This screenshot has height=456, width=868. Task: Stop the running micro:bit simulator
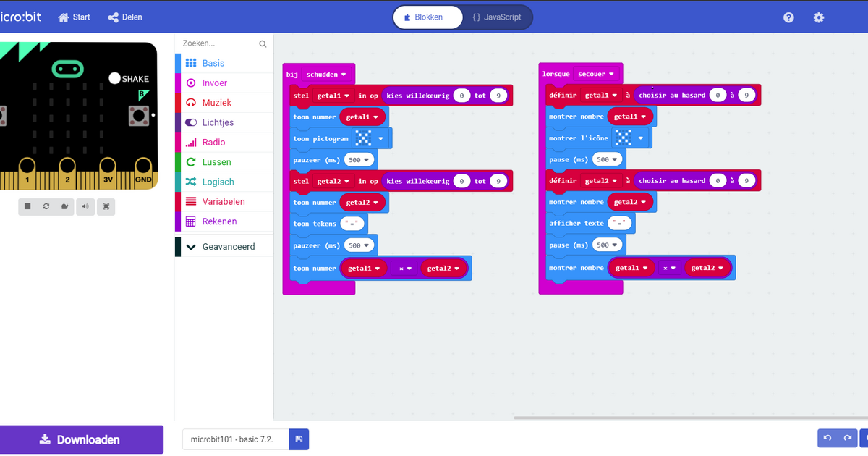pos(27,206)
